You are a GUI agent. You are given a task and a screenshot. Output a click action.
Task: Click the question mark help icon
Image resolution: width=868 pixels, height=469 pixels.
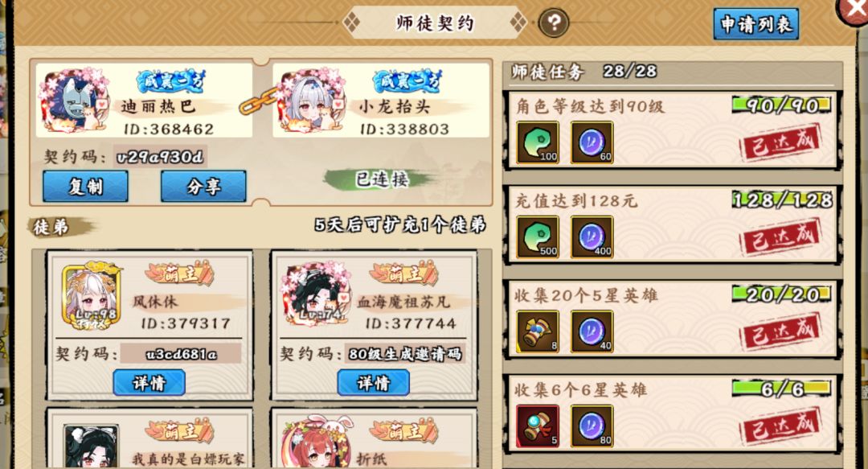(x=554, y=23)
